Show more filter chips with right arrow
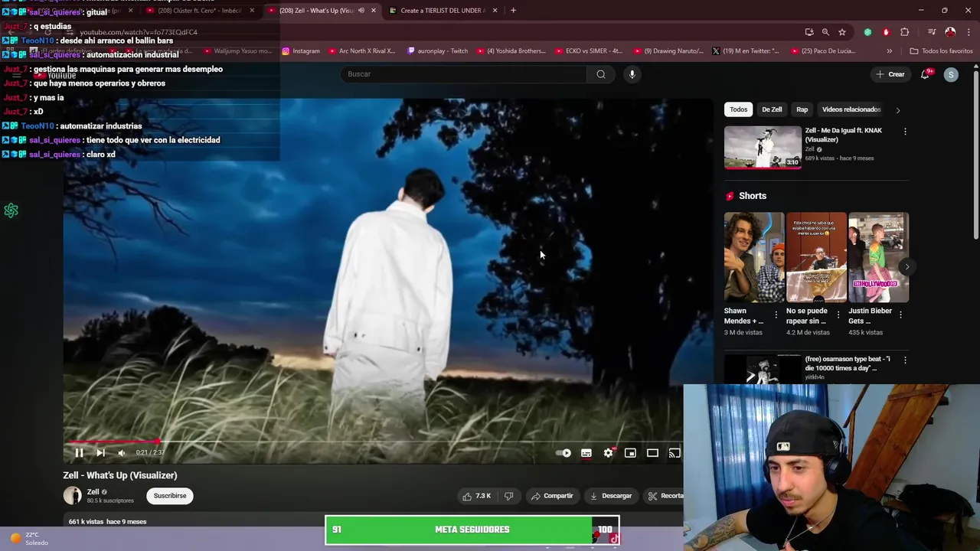 coord(898,110)
